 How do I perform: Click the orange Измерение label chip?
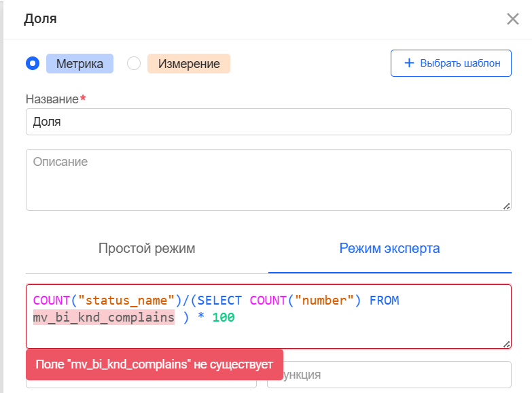pyautogui.click(x=189, y=64)
